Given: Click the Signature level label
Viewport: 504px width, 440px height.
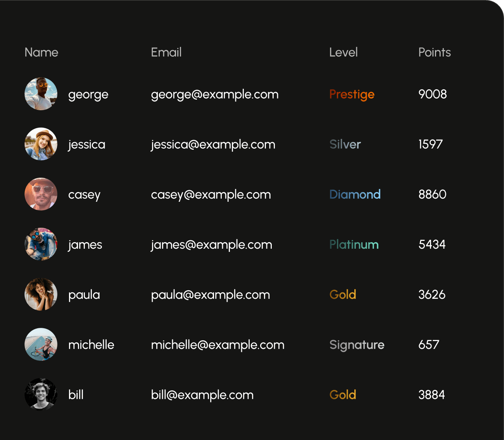Looking at the screenshot, I should coord(357,345).
